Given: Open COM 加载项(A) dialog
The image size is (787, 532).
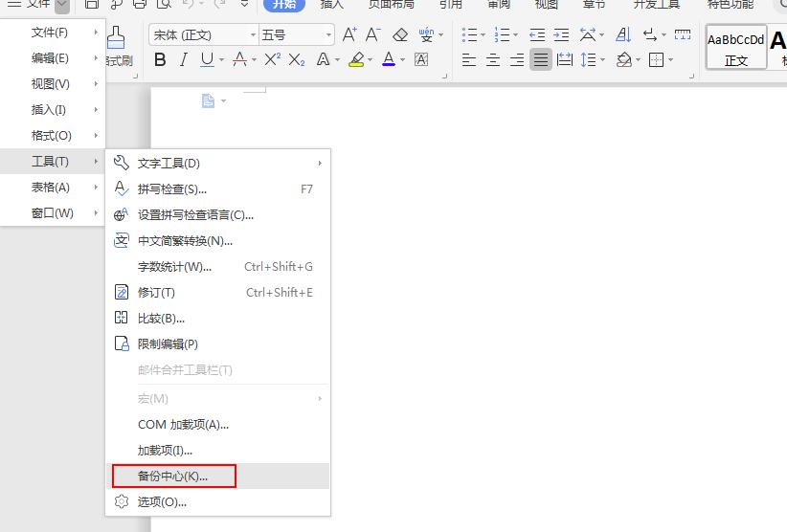Looking at the screenshot, I should [218, 425].
